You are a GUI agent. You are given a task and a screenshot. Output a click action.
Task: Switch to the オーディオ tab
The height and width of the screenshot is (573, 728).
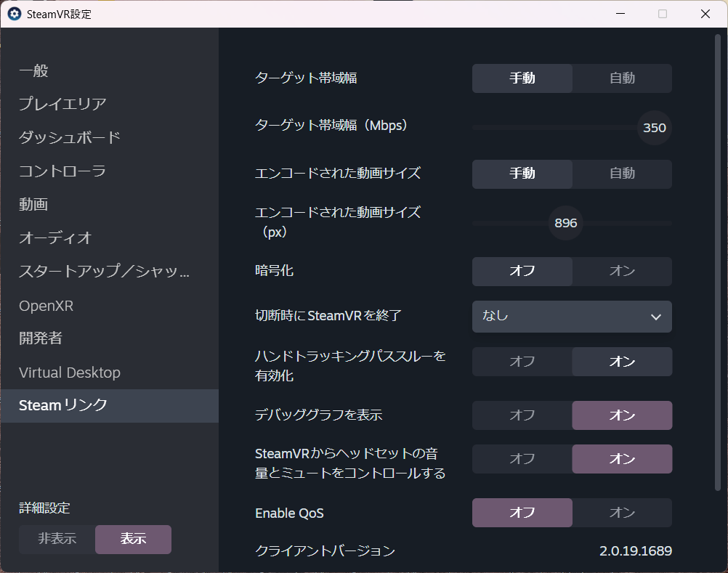point(55,238)
